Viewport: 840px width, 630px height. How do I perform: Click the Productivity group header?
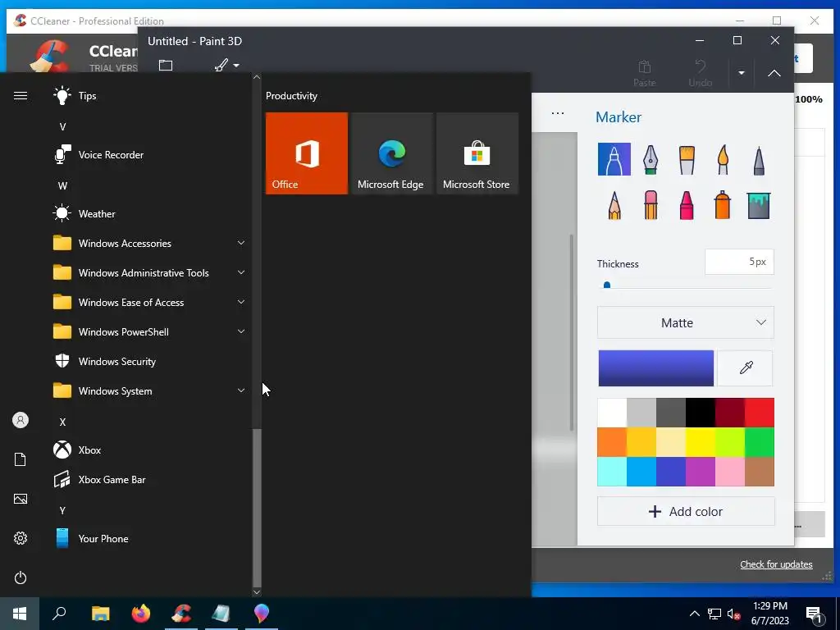[291, 96]
